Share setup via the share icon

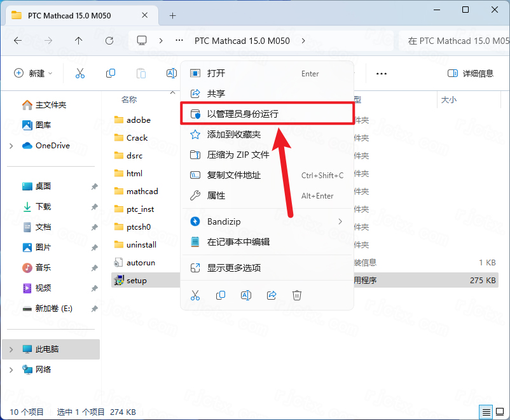coord(272,295)
